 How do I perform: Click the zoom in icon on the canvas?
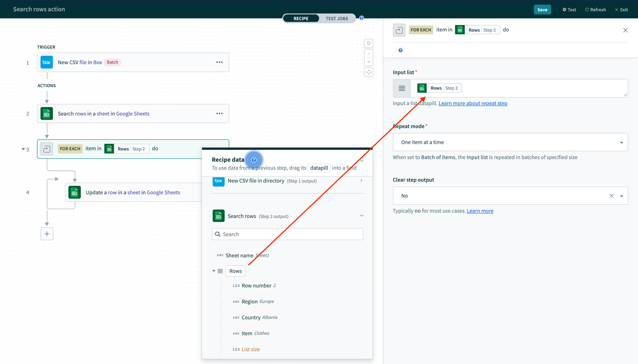[x=368, y=54]
